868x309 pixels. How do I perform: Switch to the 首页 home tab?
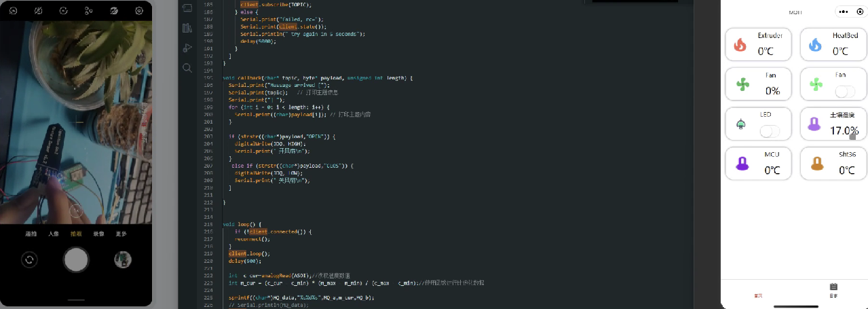(758, 294)
